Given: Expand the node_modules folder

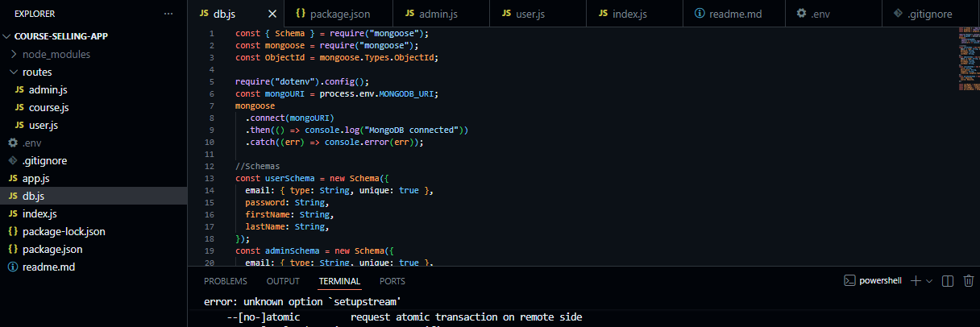Looking at the screenshot, I should [x=56, y=54].
